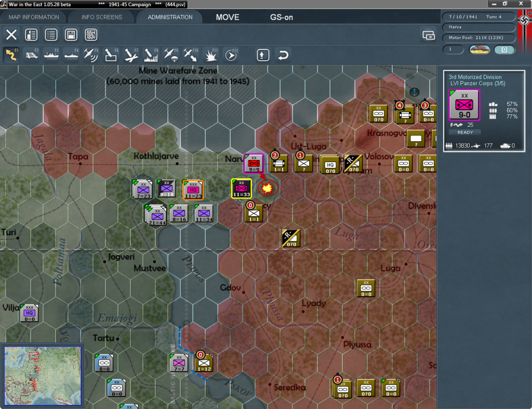This screenshot has height=409, width=532.
Task: Click the date and turn display
Action: pos(479,17)
